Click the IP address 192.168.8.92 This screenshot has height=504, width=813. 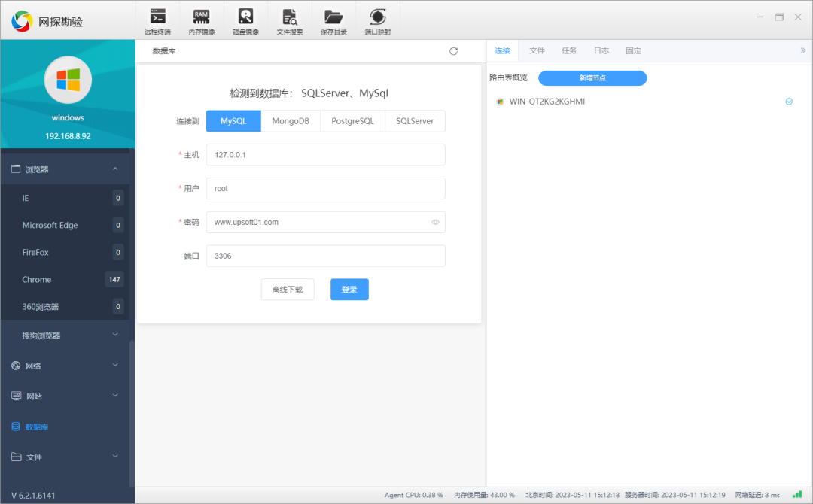point(68,136)
